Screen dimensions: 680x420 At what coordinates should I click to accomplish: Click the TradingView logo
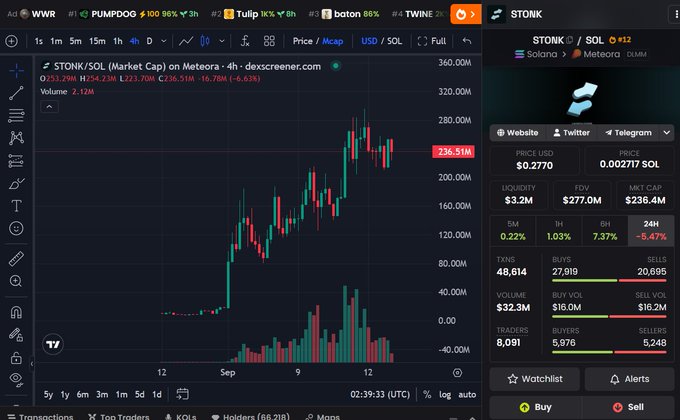53,344
